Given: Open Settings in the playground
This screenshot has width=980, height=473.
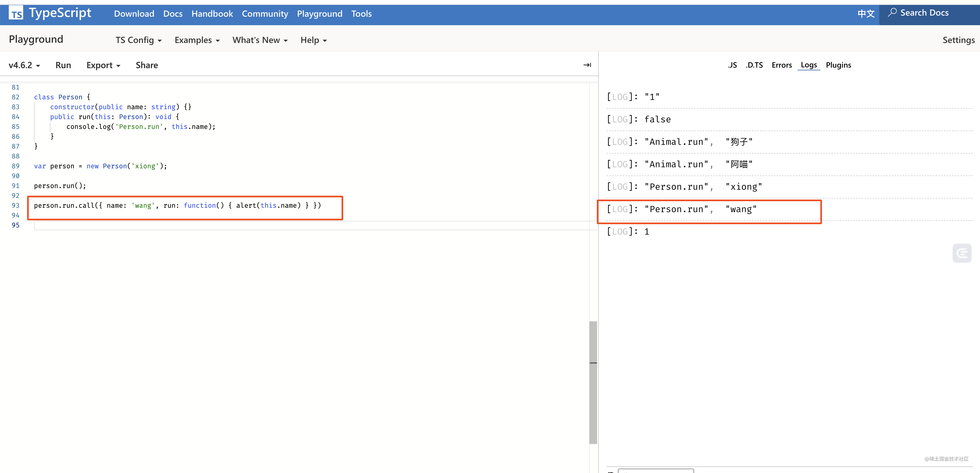Looking at the screenshot, I should point(958,40).
